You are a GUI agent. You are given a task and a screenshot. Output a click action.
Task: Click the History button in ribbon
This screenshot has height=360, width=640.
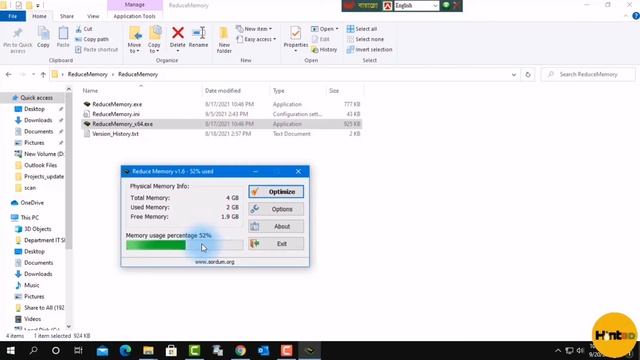click(x=324, y=49)
